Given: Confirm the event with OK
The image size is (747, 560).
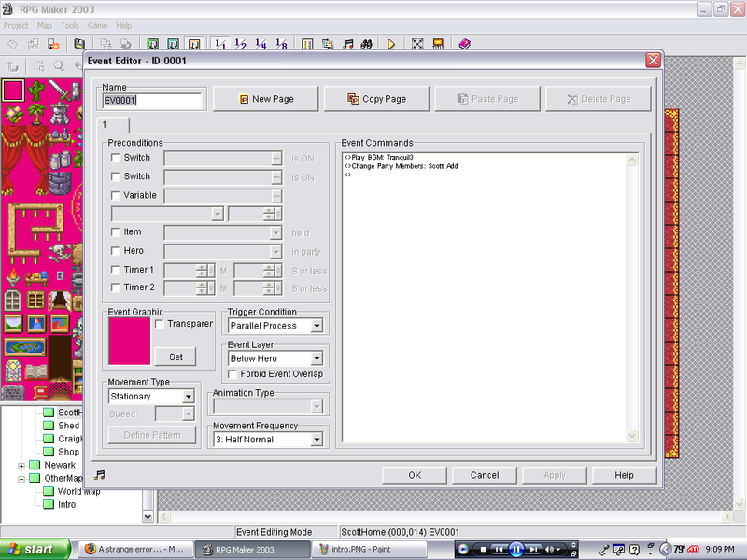Looking at the screenshot, I should coord(415,475).
